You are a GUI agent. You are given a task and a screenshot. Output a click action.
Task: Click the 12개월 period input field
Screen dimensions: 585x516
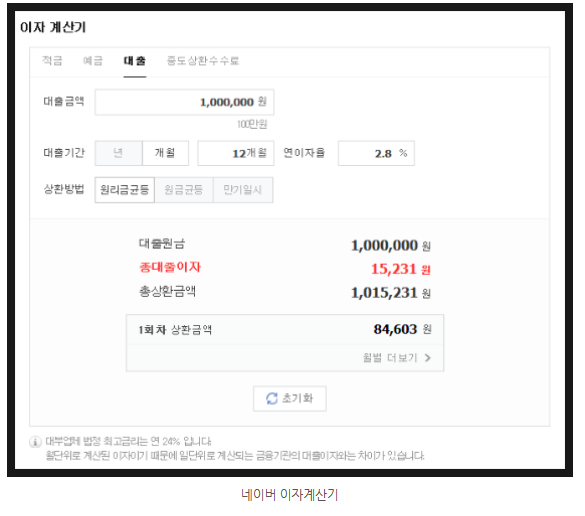pos(236,153)
